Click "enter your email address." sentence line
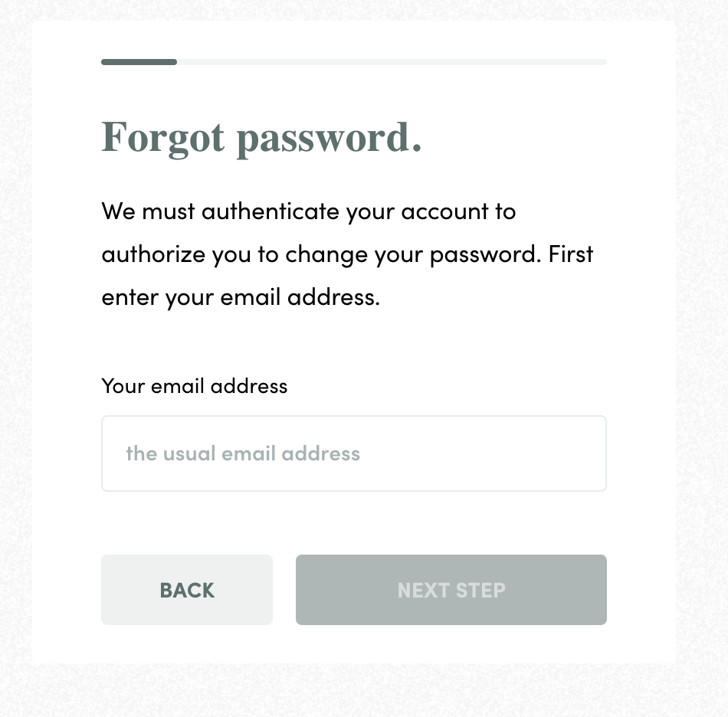The height and width of the screenshot is (717, 728). (x=241, y=296)
